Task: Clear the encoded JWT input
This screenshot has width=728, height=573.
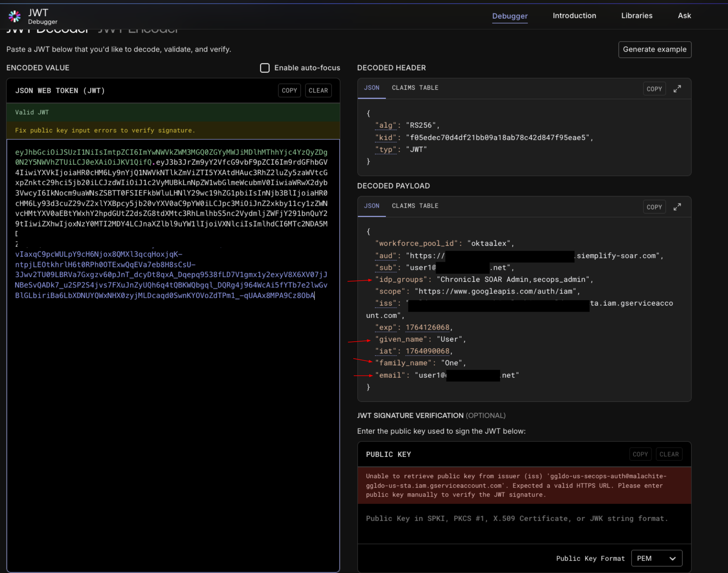Action: (318, 90)
